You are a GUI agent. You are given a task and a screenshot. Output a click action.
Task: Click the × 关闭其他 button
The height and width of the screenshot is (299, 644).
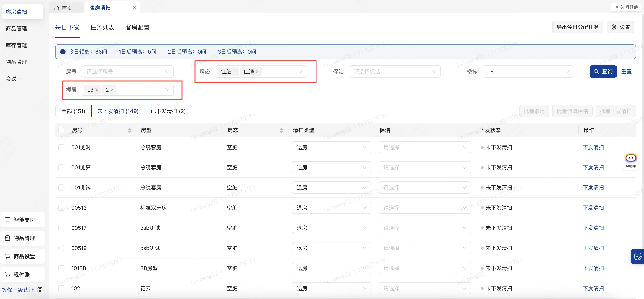[626, 7]
